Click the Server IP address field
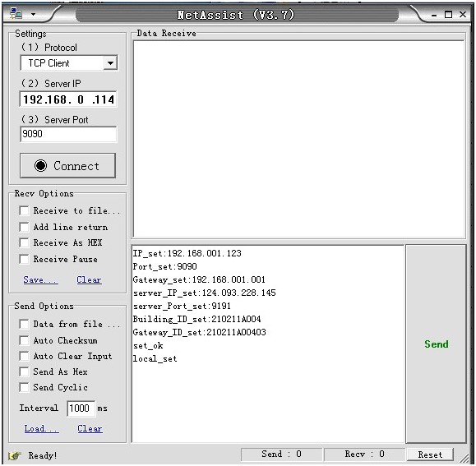 click(x=68, y=99)
